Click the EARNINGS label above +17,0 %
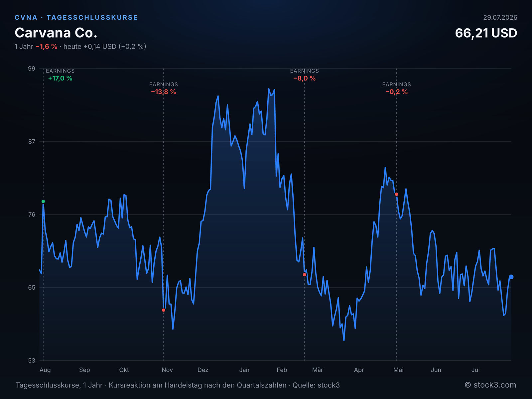Viewport: 532px width, 399px height. tap(60, 71)
